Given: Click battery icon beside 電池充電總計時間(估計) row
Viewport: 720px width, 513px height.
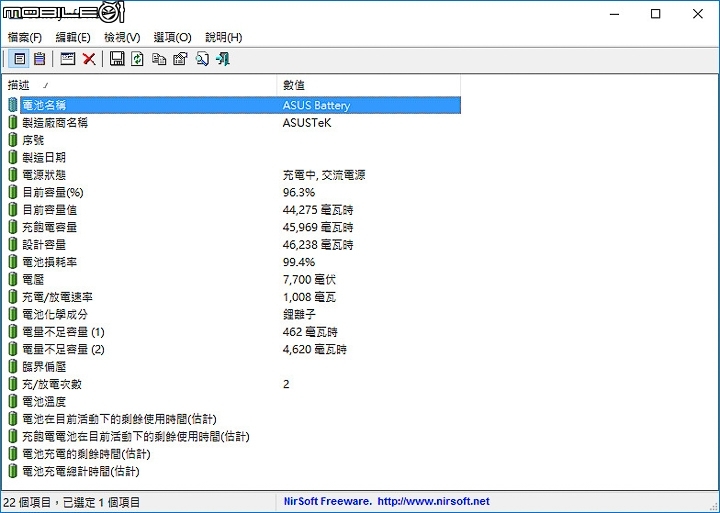Looking at the screenshot, I should pyautogui.click(x=13, y=471).
